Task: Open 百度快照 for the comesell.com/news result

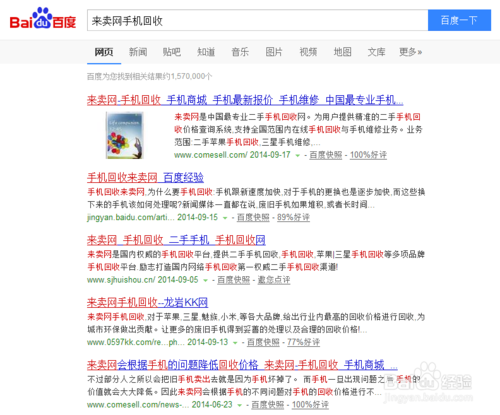Action: pyautogui.click(x=267, y=405)
